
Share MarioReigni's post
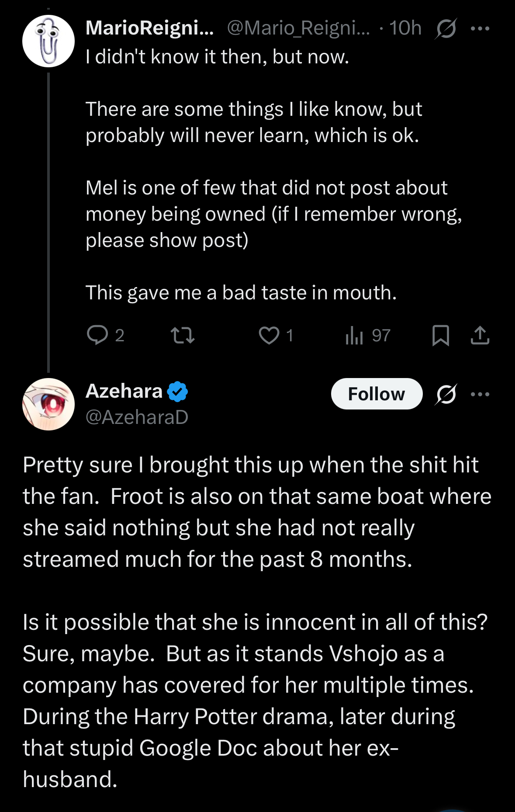click(x=480, y=335)
